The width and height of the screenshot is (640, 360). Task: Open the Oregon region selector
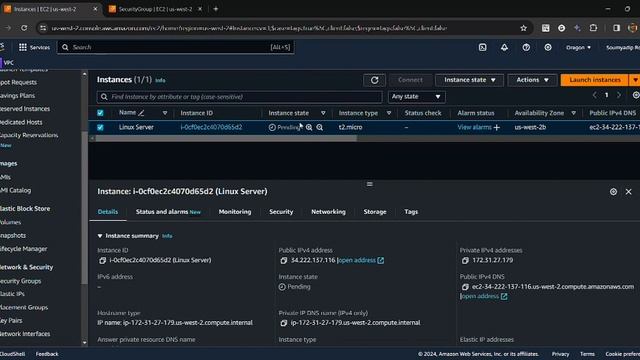click(578, 47)
